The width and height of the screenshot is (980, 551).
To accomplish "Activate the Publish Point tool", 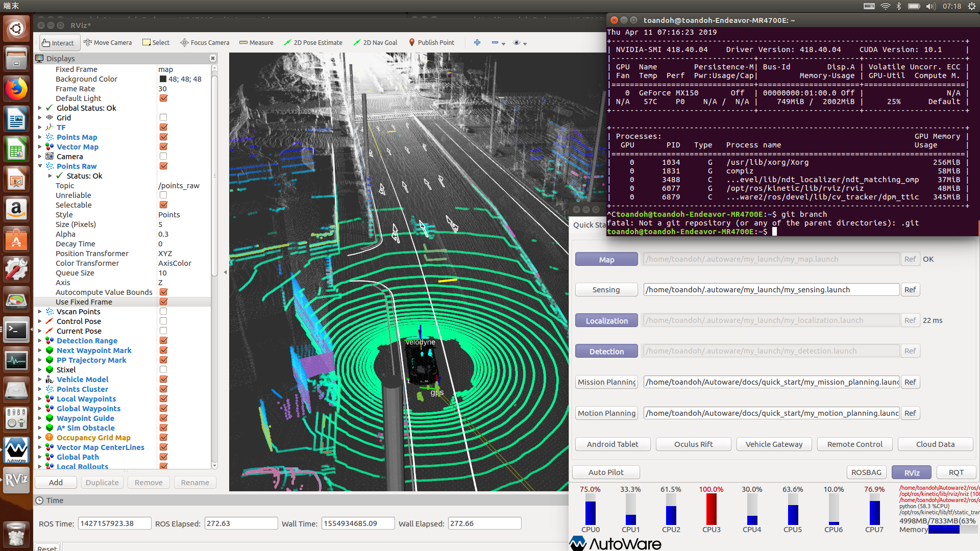I will [431, 43].
